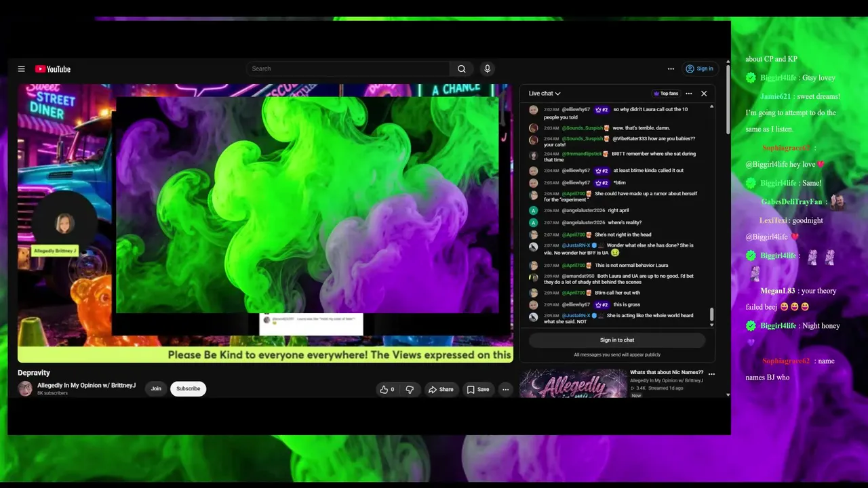868x488 pixels.
Task: Click 'All messages you send will appear publicly' note
Action: 617,354
